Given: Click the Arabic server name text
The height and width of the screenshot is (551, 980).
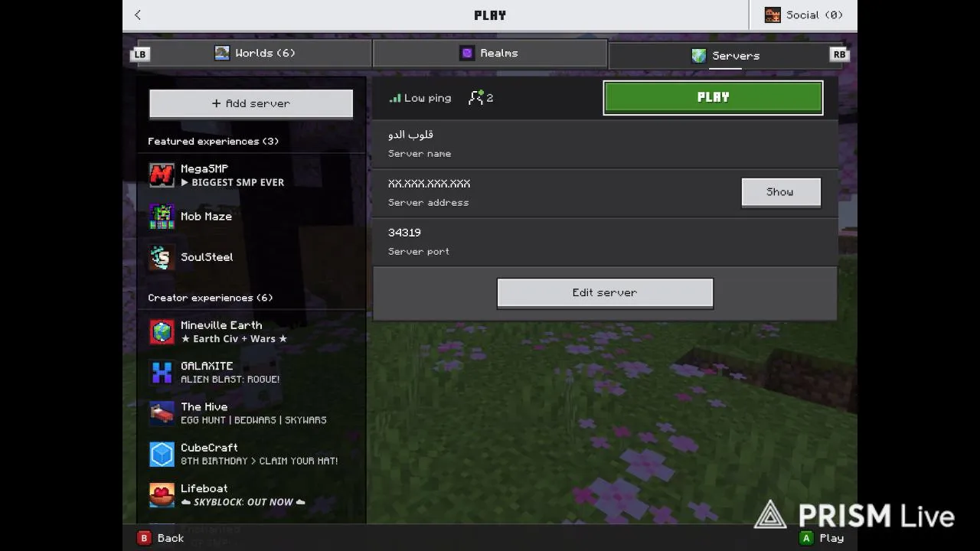Looking at the screenshot, I should click(410, 135).
